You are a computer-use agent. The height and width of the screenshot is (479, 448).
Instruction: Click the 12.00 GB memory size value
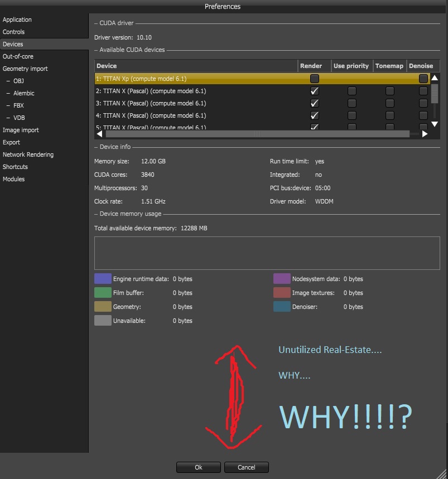coord(153,161)
